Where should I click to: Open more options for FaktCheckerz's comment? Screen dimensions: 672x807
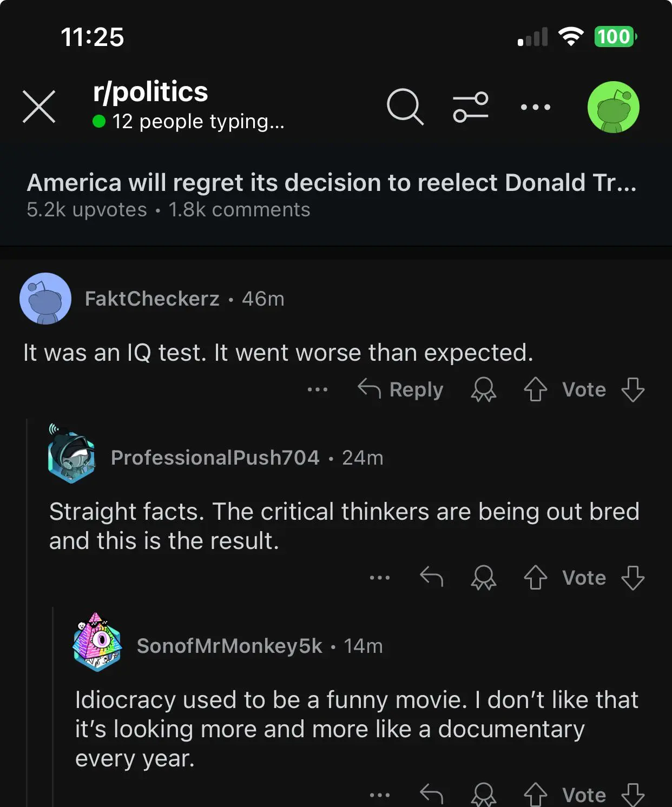318,389
